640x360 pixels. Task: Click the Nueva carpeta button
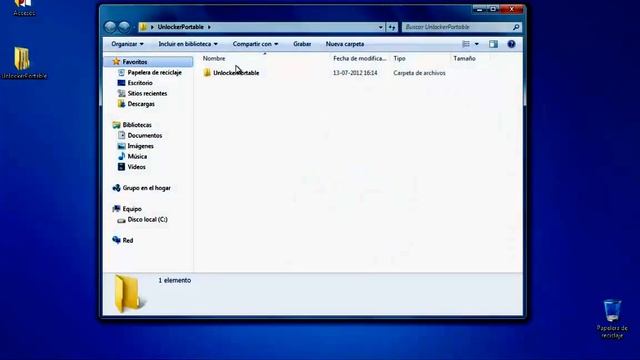point(345,44)
